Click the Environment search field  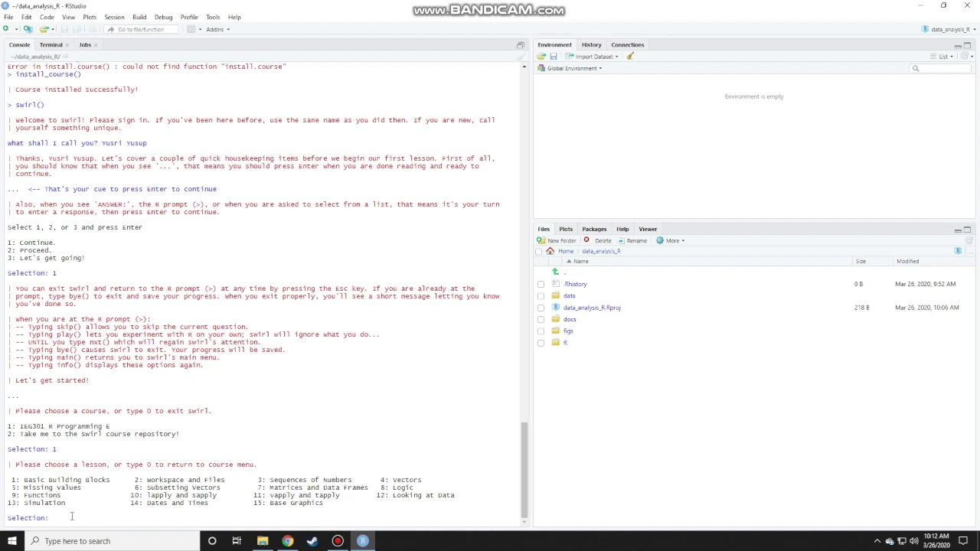940,68
